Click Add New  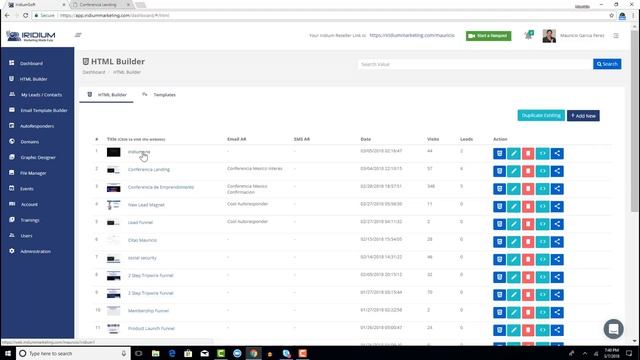(583, 116)
